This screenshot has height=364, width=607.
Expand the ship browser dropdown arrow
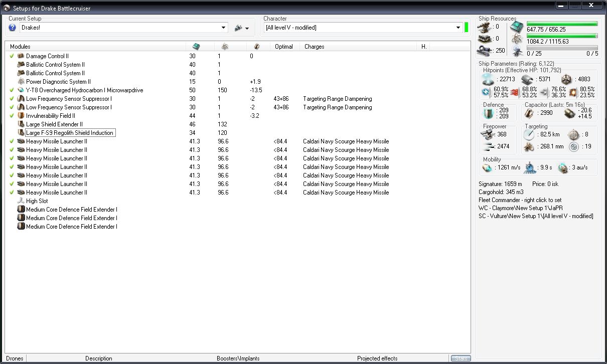click(x=247, y=29)
